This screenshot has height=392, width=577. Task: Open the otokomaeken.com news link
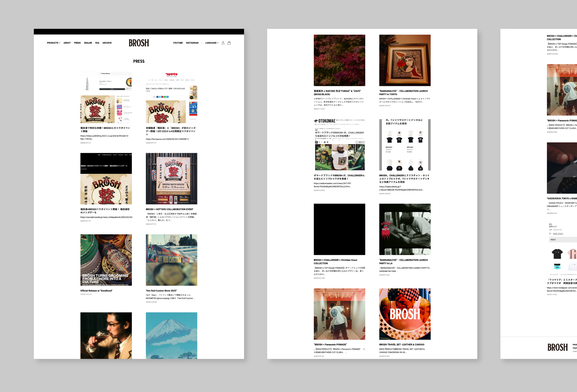pos(332,184)
